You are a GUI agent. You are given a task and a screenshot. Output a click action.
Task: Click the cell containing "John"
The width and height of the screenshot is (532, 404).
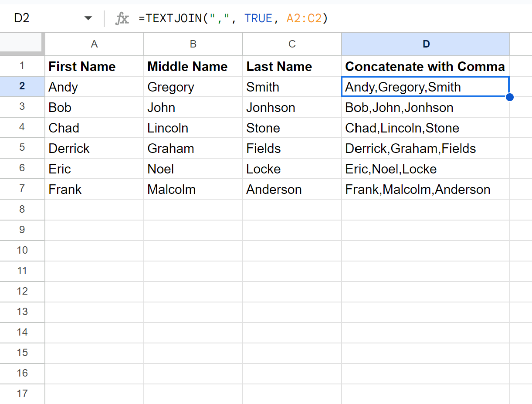(193, 107)
